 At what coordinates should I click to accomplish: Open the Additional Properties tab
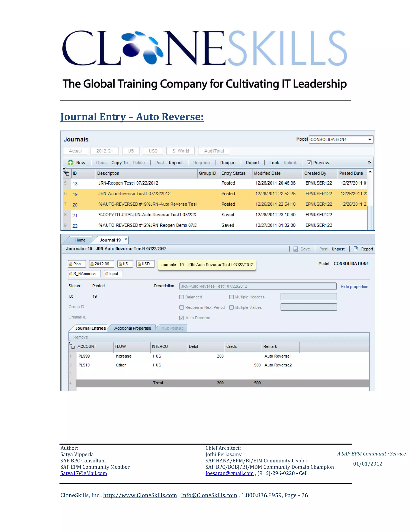tap(132, 328)
